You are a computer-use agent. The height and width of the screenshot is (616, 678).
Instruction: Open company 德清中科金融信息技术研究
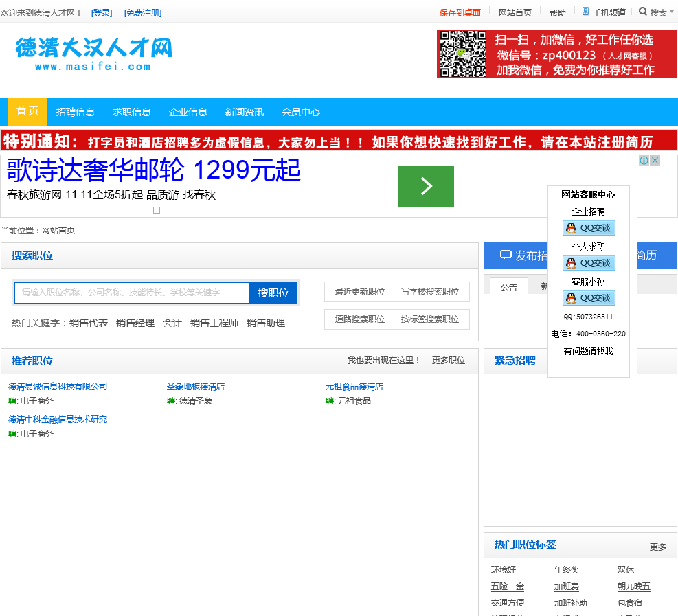tap(58, 420)
